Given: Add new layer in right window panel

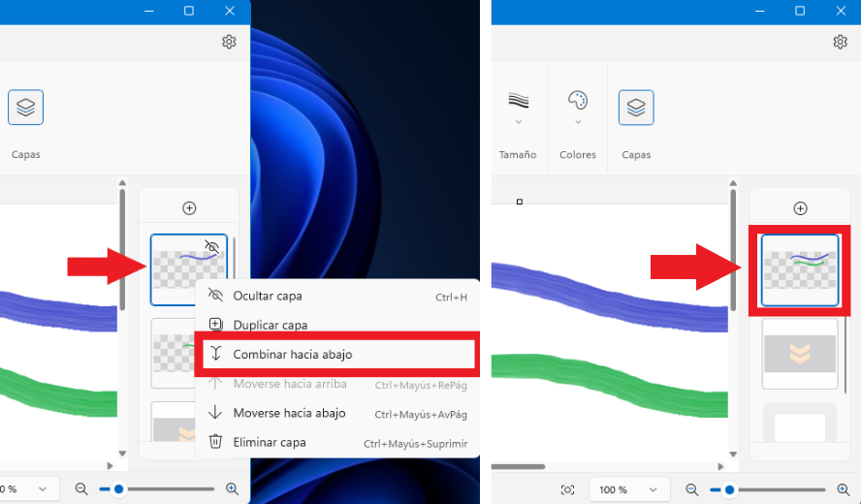Looking at the screenshot, I should tap(800, 208).
